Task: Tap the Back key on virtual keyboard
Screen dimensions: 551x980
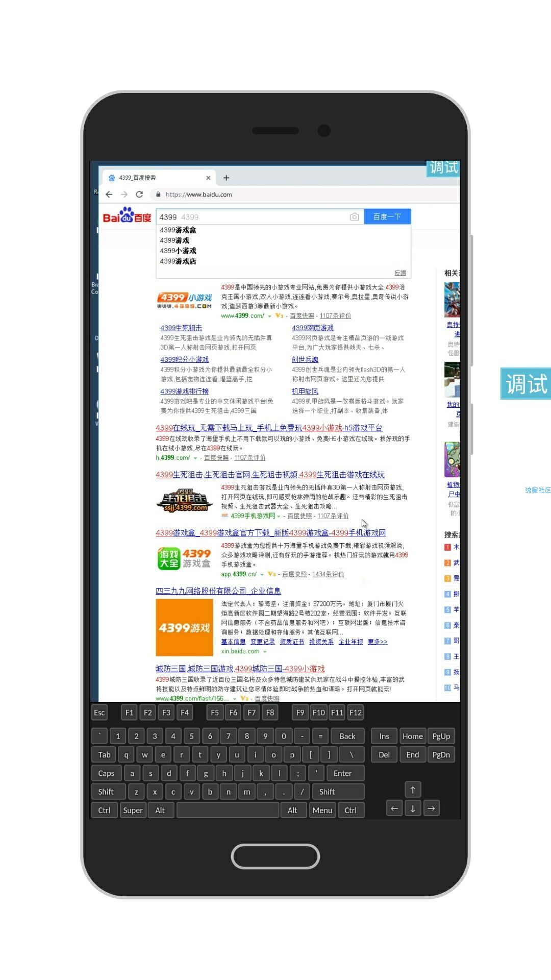Action: 347,736
